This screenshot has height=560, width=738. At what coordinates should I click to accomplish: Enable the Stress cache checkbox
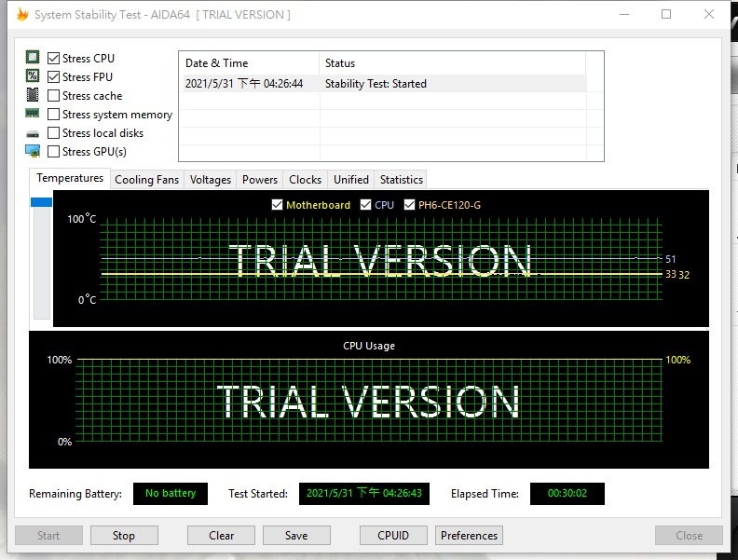[54, 96]
